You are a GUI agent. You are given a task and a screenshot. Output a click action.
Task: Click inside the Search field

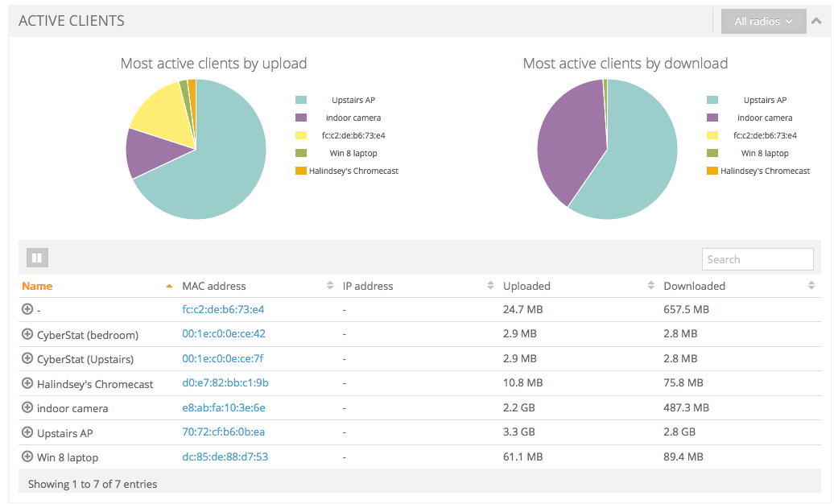(757, 258)
